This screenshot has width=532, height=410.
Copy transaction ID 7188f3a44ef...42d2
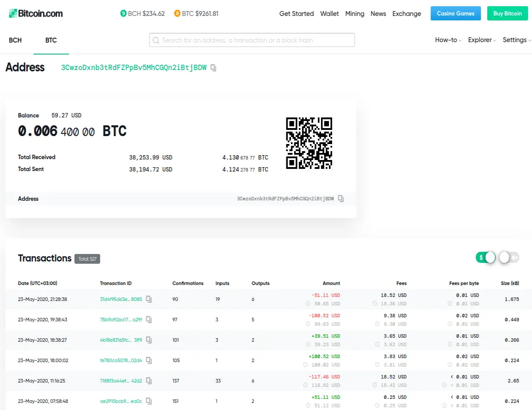click(149, 381)
